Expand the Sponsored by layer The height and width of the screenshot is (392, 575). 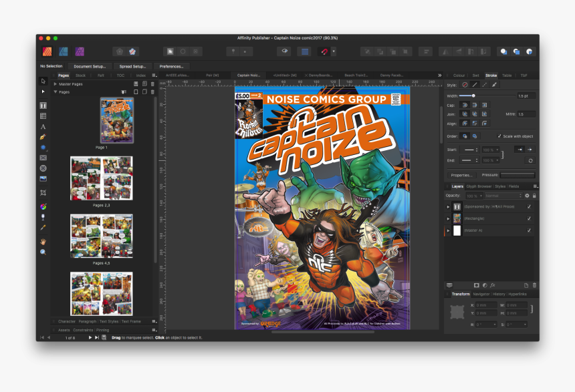pos(448,206)
